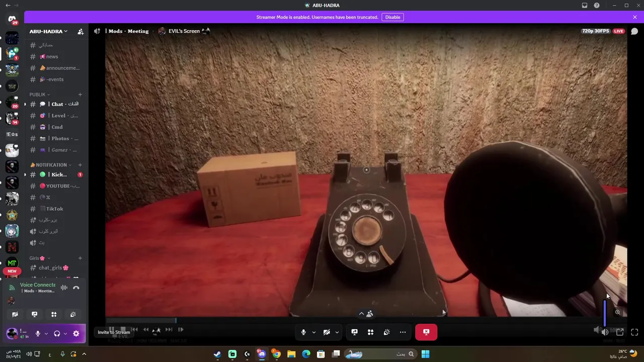Pop out the stream window

pos(620,332)
